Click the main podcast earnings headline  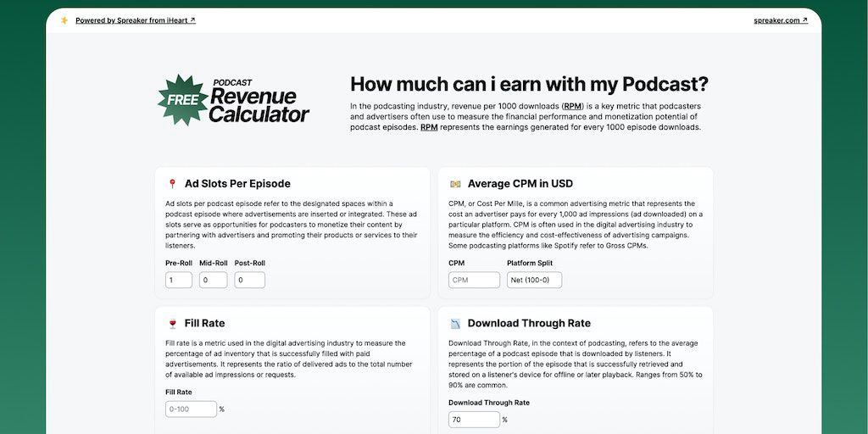(x=529, y=84)
